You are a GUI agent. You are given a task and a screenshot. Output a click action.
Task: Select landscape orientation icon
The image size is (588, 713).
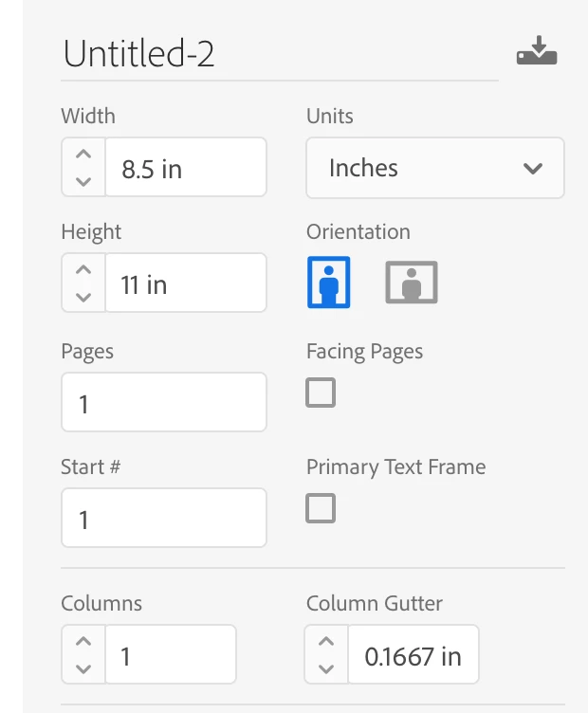[x=412, y=283]
